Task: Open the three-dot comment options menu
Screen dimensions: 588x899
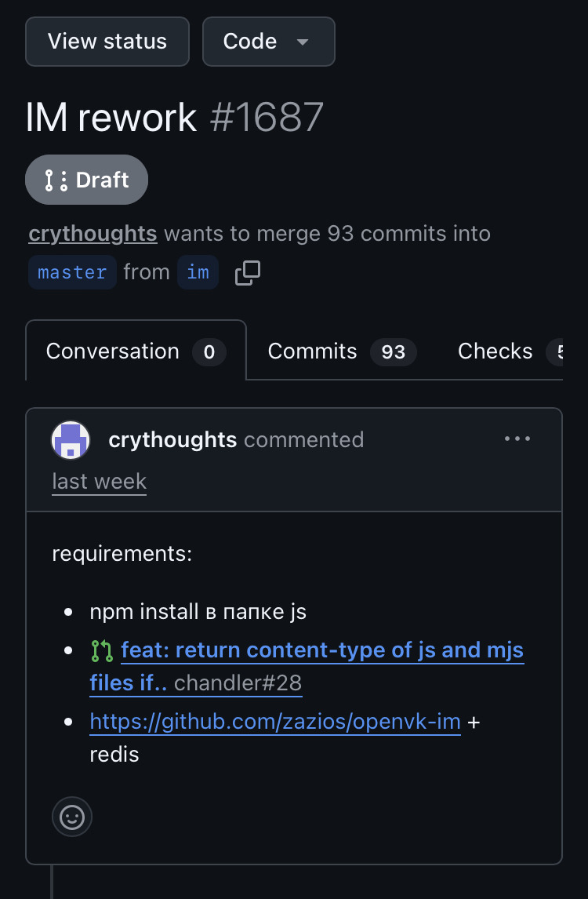Action: (x=517, y=439)
